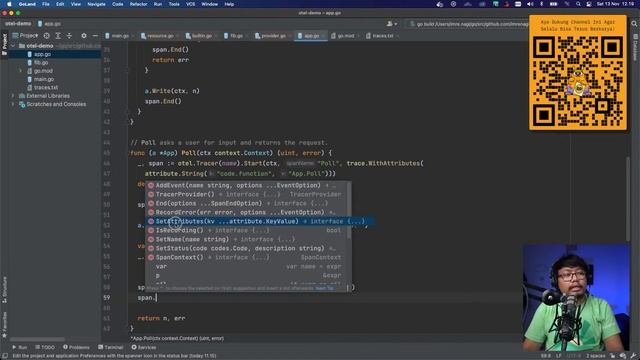Viewport: 640px width, 360px height.
Task: Switch to the builtin.go tab
Action: point(201,36)
